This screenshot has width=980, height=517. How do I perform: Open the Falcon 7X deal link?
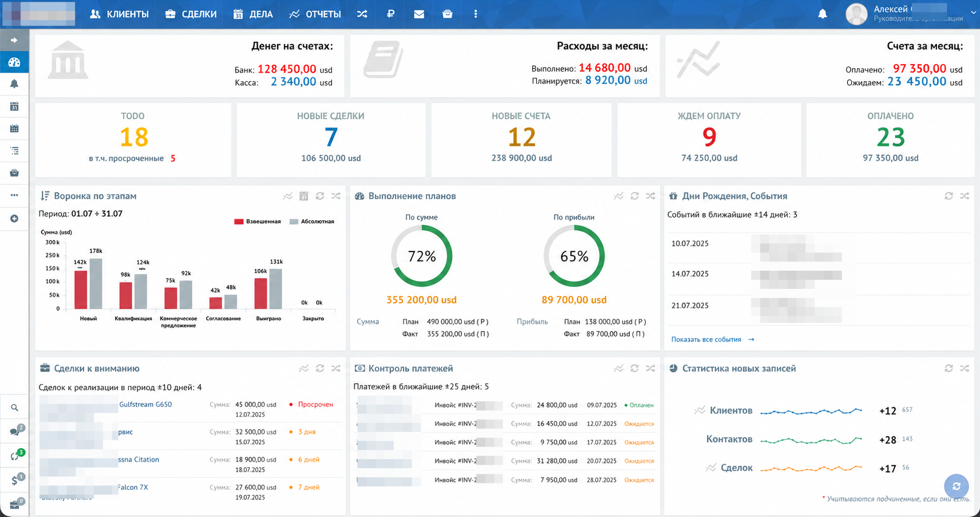tap(133, 487)
